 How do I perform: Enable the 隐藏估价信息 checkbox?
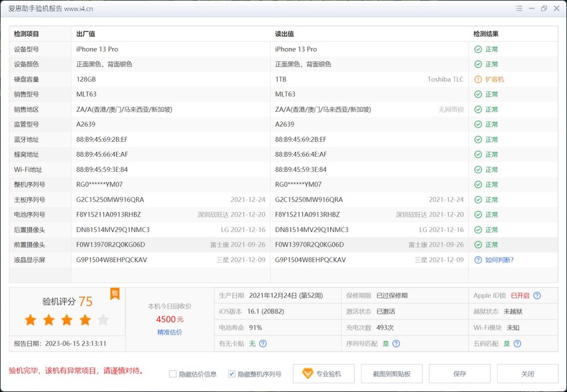tap(173, 374)
